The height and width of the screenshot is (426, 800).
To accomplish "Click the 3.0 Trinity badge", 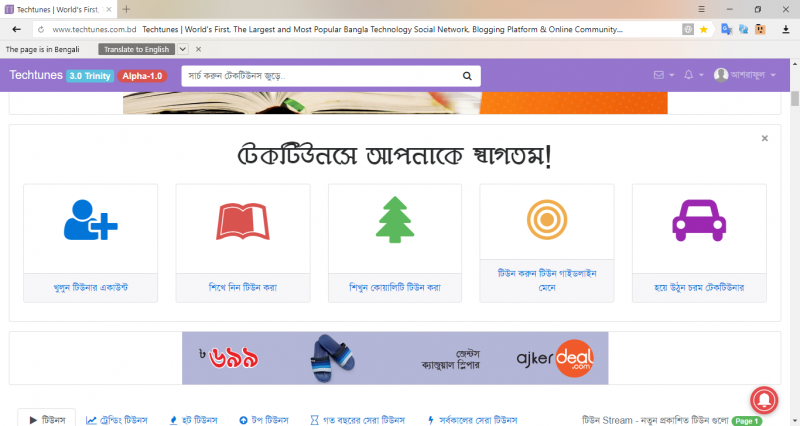I will tap(90, 76).
